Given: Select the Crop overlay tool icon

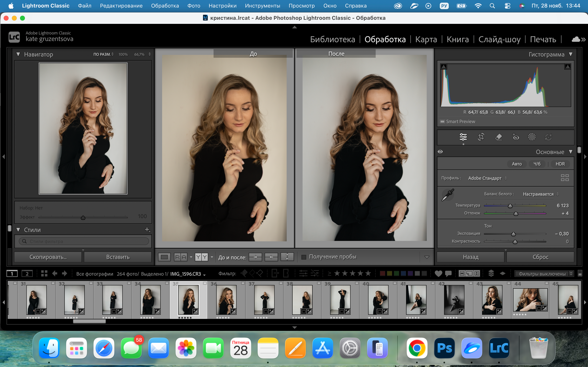Looking at the screenshot, I should 481,137.
